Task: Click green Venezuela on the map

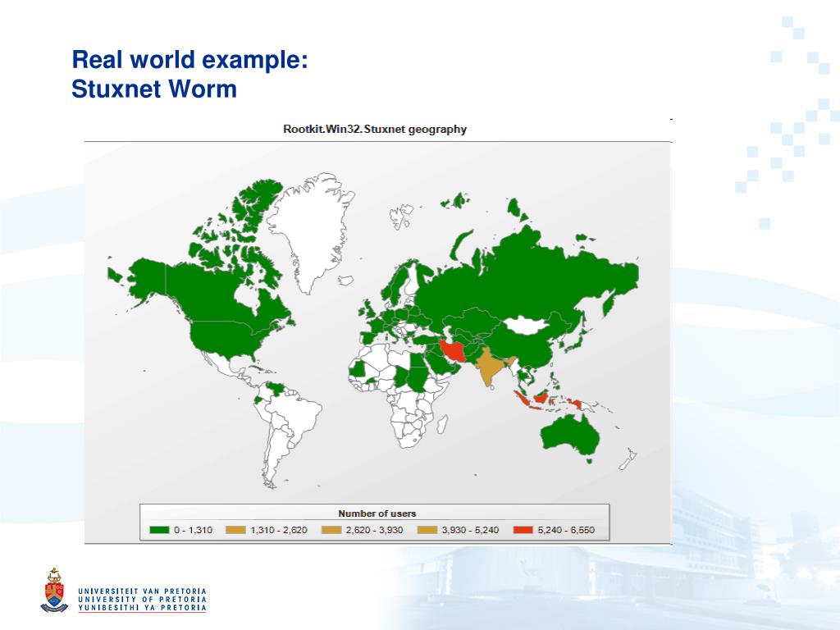Action: [275, 387]
